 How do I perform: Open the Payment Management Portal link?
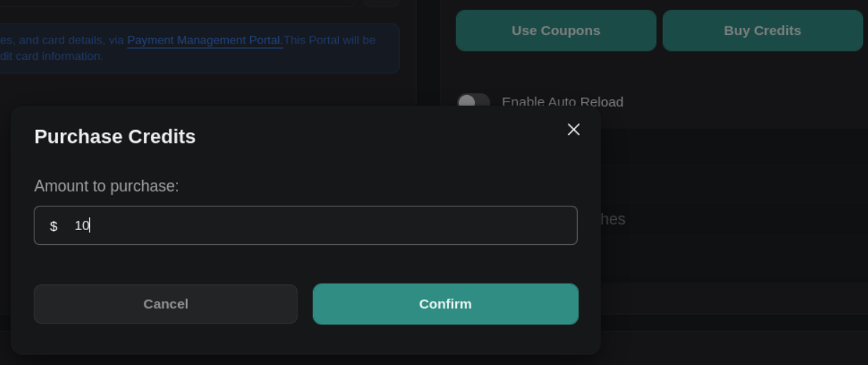204,40
